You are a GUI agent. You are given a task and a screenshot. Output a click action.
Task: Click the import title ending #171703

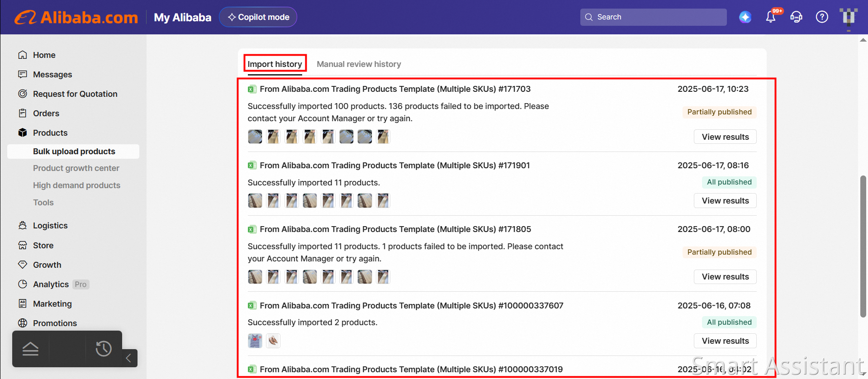point(395,89)
